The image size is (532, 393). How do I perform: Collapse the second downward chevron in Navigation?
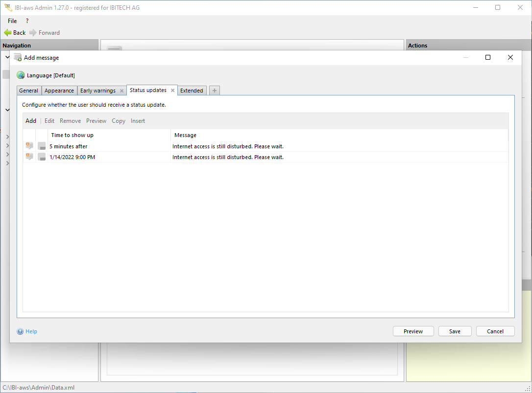[x=7, y=110]
